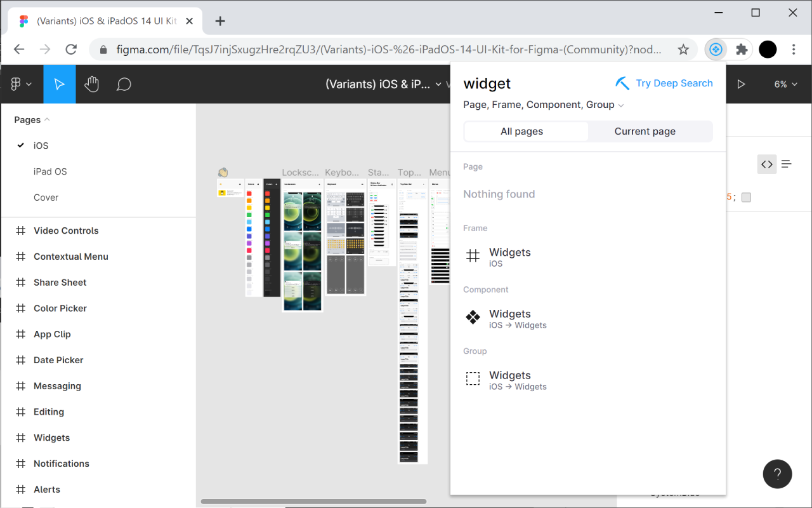Click the browser forward arrow
Screen dimensions: 812x508
pos(45,50)
